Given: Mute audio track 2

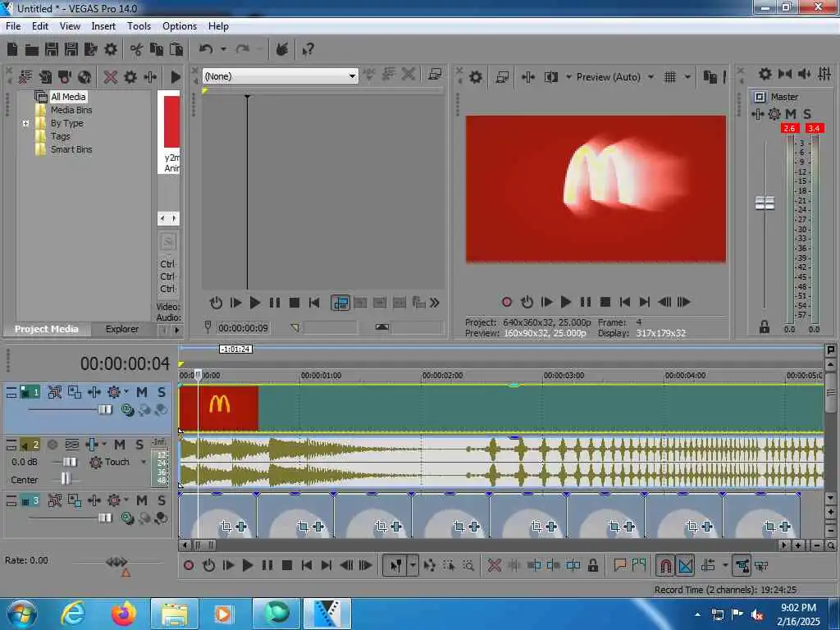Looking at the screenshot, I should [x=120, y=444].
